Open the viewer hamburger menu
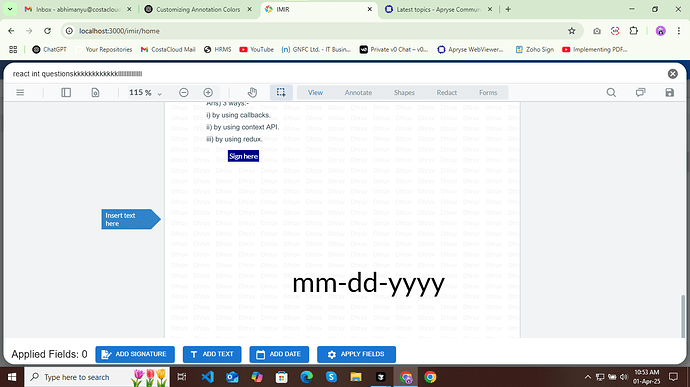 coord(20,92)
